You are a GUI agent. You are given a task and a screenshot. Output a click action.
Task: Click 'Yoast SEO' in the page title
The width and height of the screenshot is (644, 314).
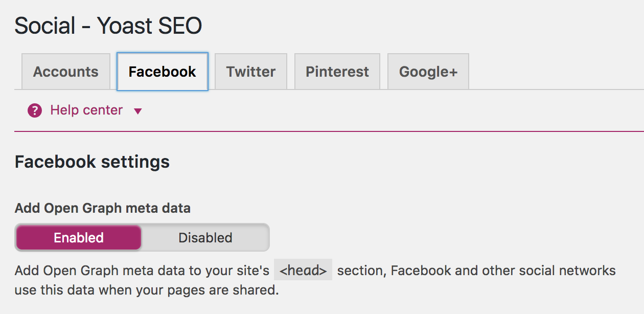pyautogui.click(x=149, y=26)
